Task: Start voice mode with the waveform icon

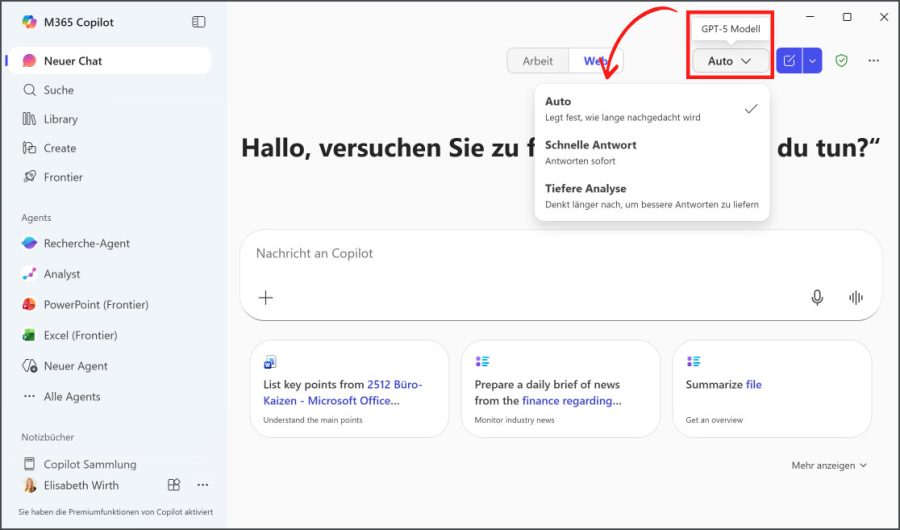Action: 855,297
